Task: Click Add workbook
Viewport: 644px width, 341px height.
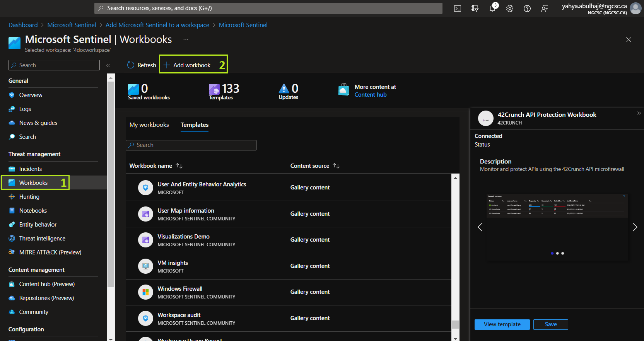Action: (x=187, y=65)
